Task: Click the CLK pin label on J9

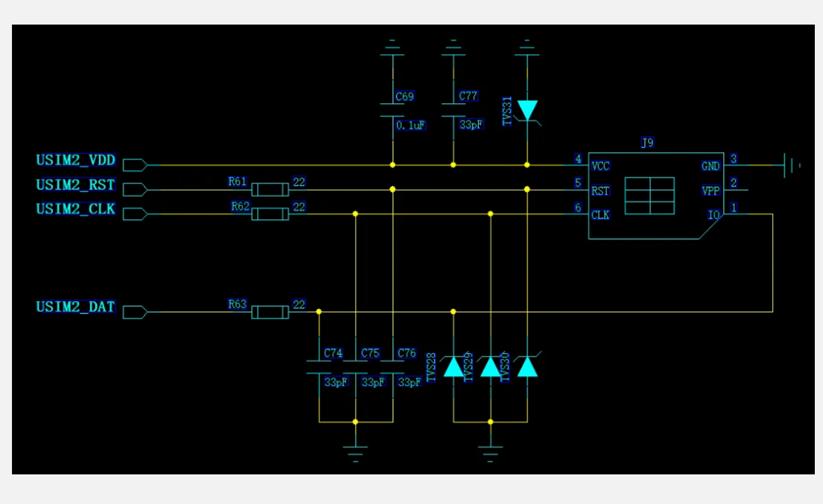Action: (601, 215)
